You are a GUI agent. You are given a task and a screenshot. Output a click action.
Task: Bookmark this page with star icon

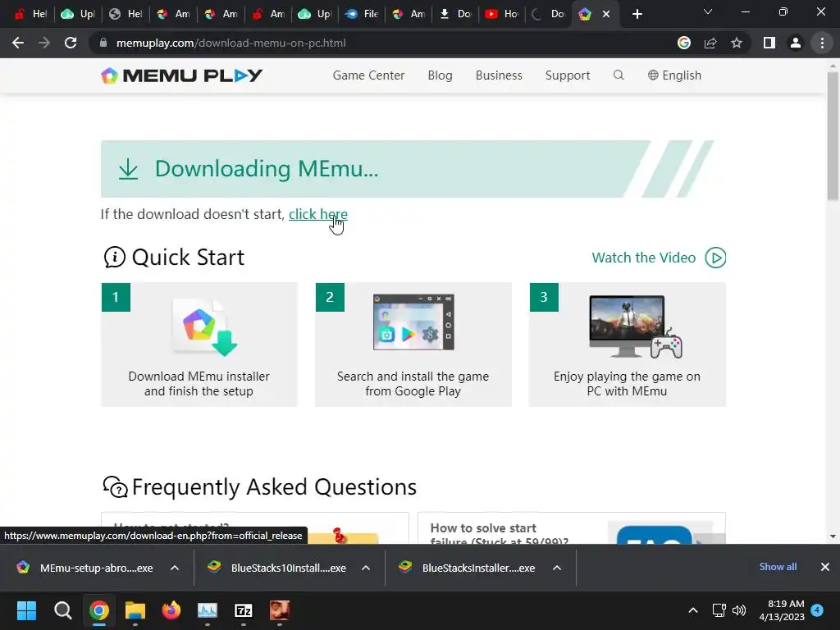pyautogui.click(x=737, y=43)
